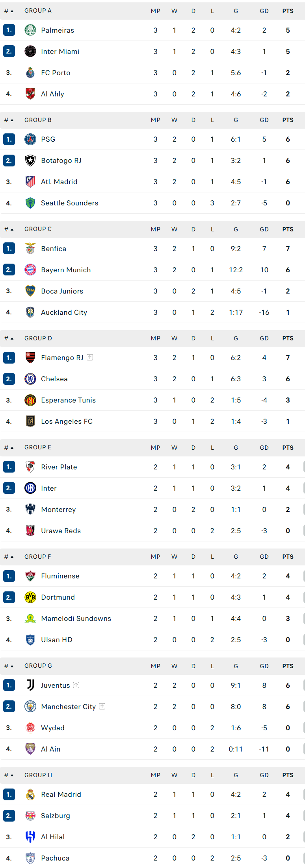Screen dimensions: 305x868
Task: Toggle rank sort arrow in Group D header
Action: 9,338
